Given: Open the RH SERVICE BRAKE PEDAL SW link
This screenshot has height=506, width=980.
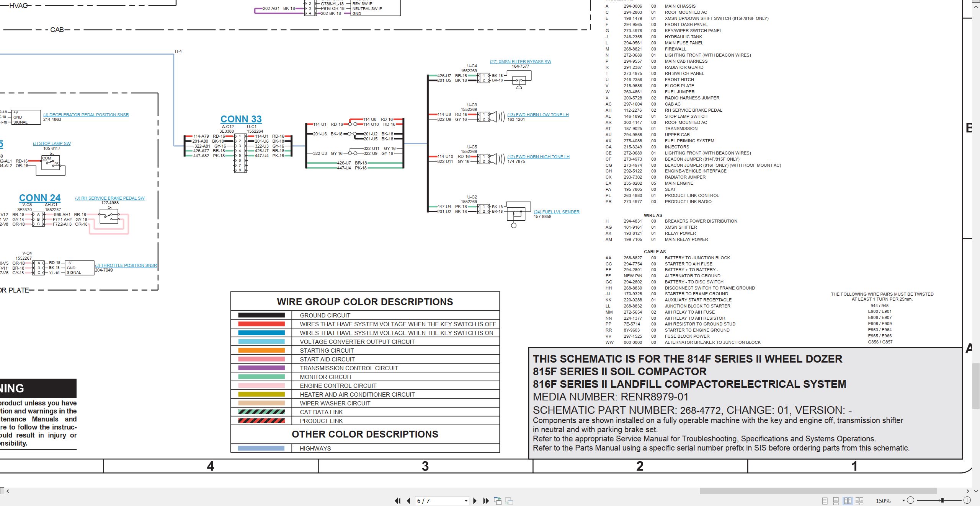Looking at the screenshot, I should tap(110, 198).
